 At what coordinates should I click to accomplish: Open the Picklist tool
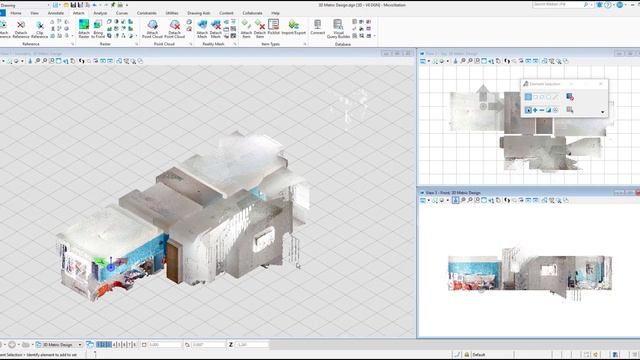(x=273, y=27)
